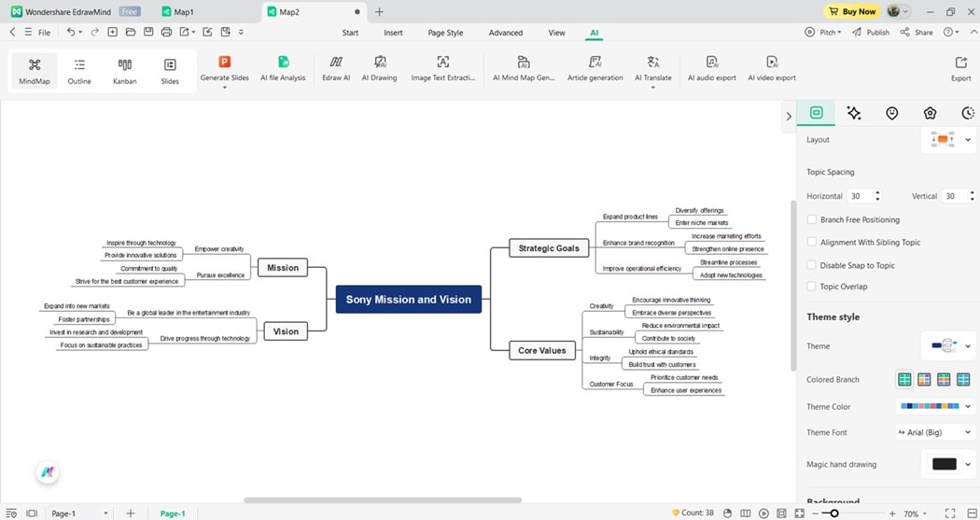Viewport: 980px width, 520px height.
Task: Click Magic hand drawing black swatch
Action: click(944, 464)
